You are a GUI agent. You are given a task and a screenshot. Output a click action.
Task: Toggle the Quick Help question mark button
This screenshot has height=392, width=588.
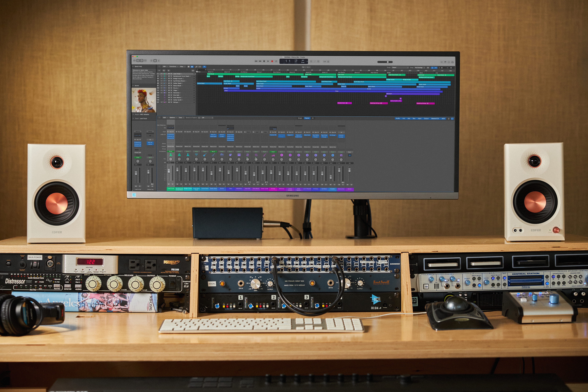coord(142,61)
